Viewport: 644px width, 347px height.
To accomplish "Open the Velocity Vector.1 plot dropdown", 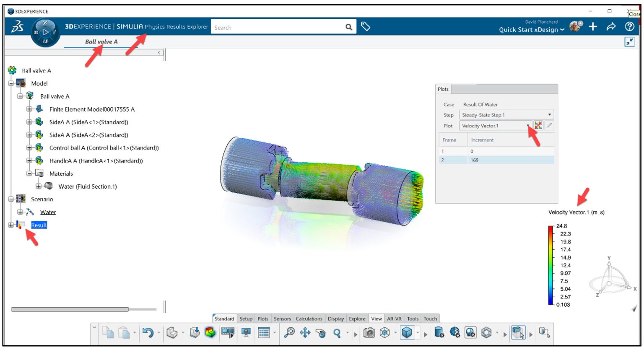I will point(529,125).
